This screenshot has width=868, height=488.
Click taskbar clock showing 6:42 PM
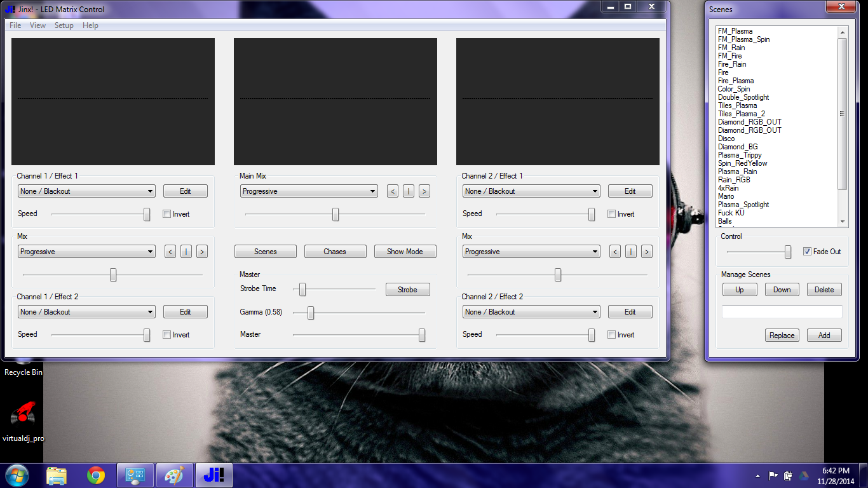click(x=836, y=471)
